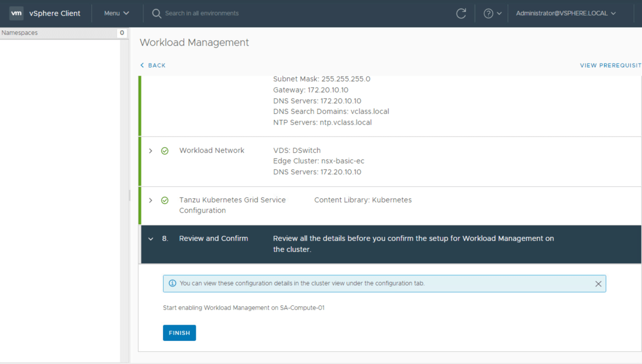Expand the Tanzu Kubernetes Grid Service Configuration section
This screenshot has width=642, height=364.
[151, 200]
